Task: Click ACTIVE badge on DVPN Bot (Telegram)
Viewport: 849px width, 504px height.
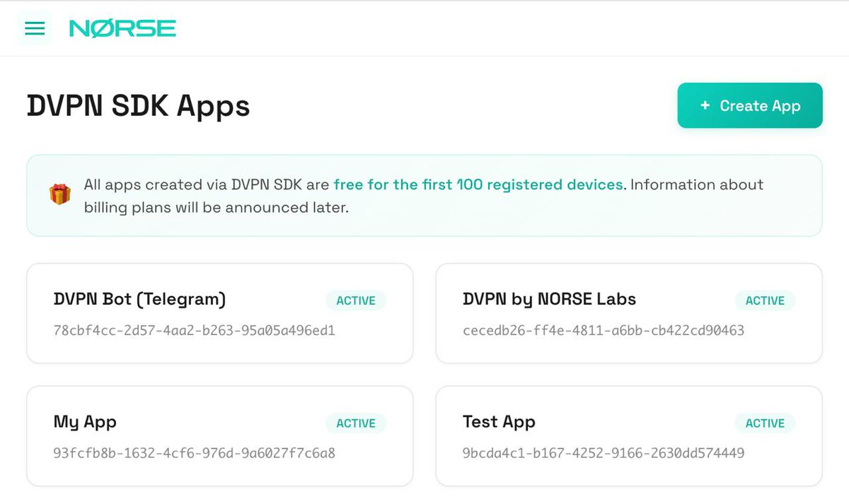Action: coord(356,300)
